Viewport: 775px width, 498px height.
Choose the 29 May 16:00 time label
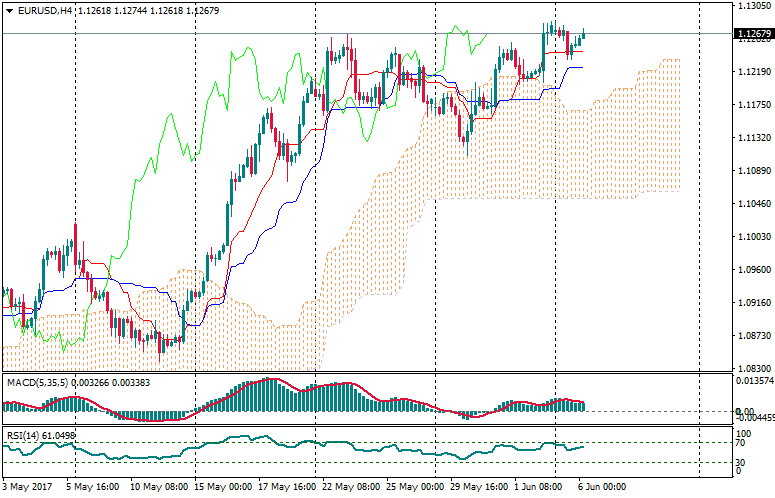tap(480, 486)
